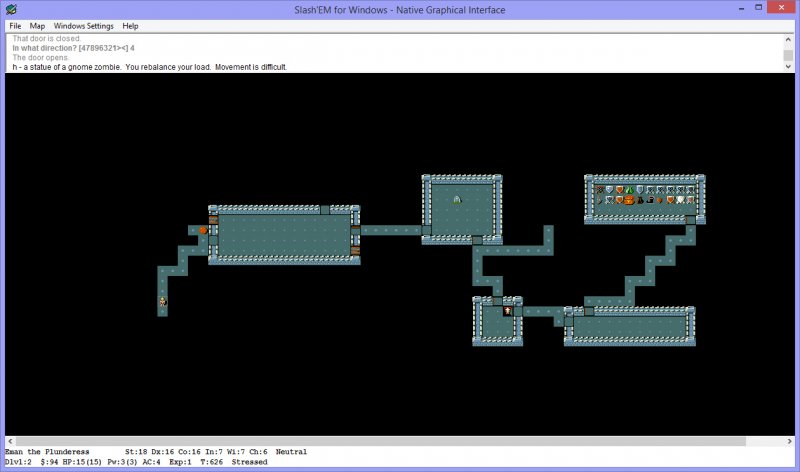The width and height of the screenshot is (800, 472).
Task: Click the "That door is closed." message
Action: pos(46,38)
